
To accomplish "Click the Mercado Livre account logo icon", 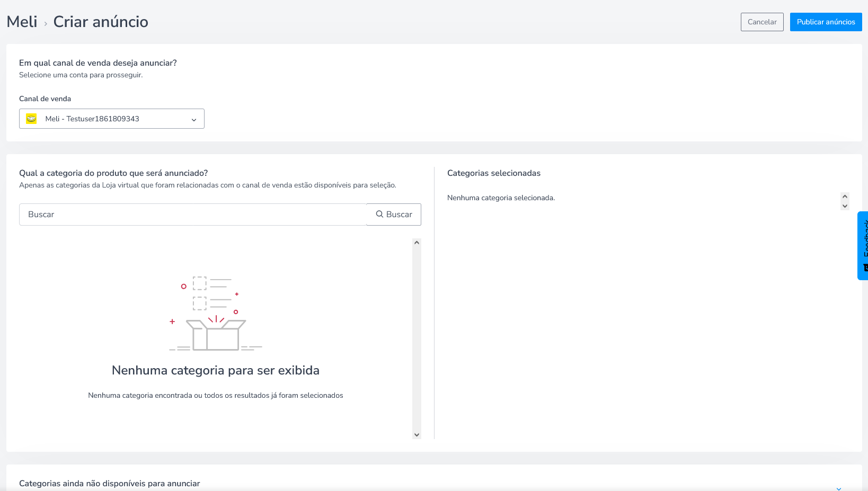I will click(31, 119).
